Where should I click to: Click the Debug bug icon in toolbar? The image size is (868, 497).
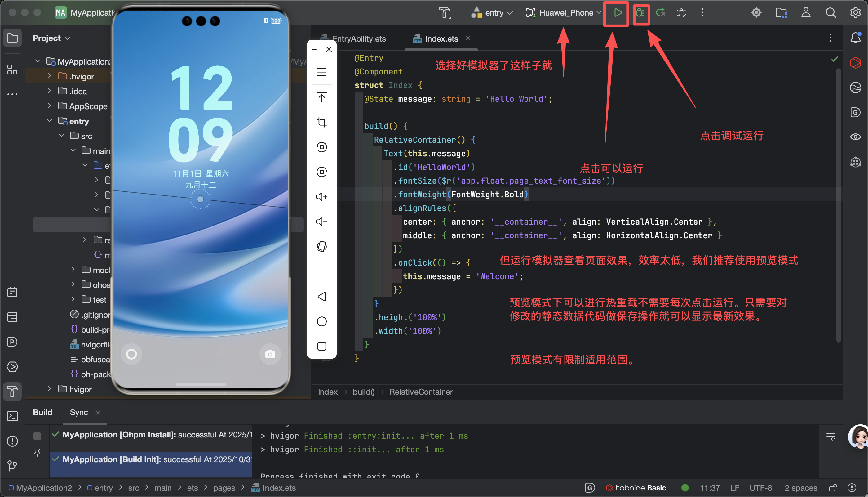point(640,13)
